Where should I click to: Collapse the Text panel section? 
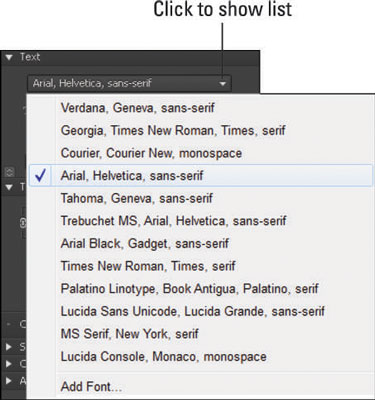click(x=9, y=57)
